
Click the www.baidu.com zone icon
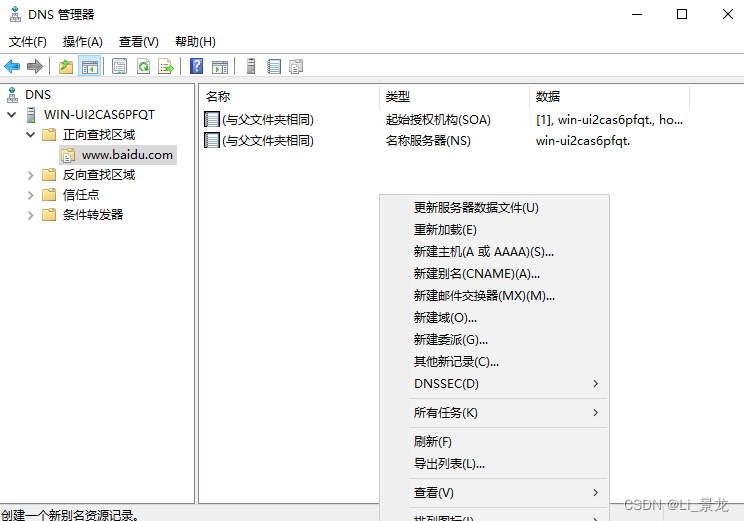coord(68,155)
